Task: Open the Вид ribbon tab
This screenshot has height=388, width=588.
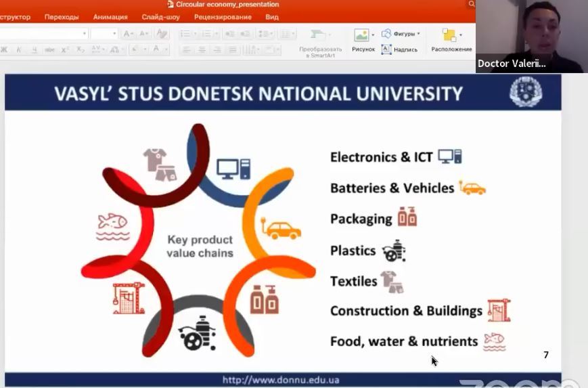Action: tap(272, 17)
